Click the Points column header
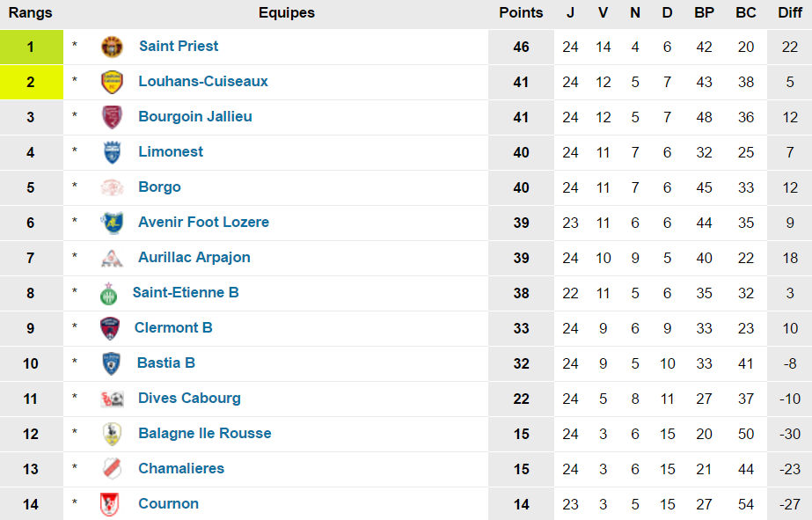 521,13
